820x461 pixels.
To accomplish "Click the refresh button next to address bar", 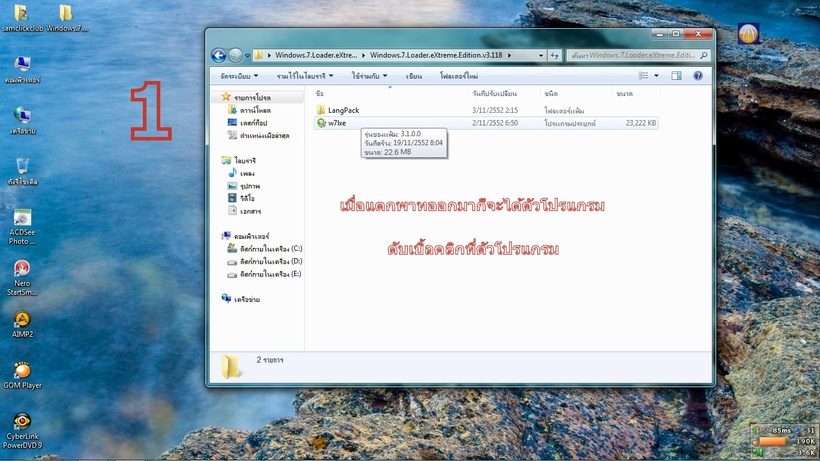I will [555, 55].
